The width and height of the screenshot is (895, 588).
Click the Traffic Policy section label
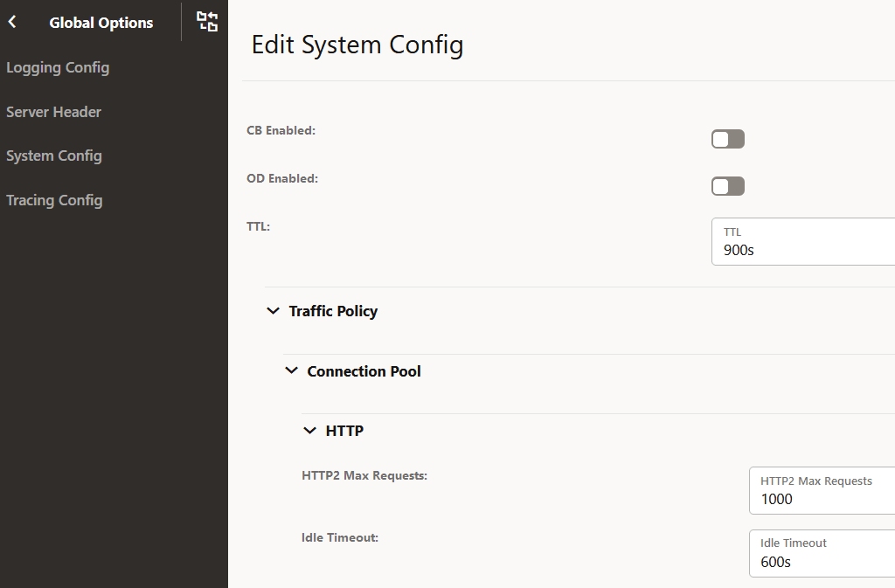(x=333, y=310)
